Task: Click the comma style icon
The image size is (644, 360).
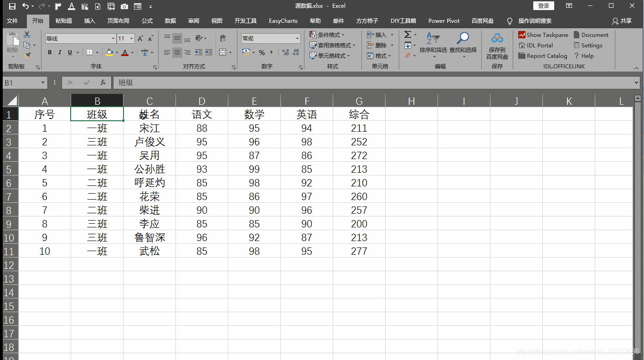Action: tap(273, 53)
